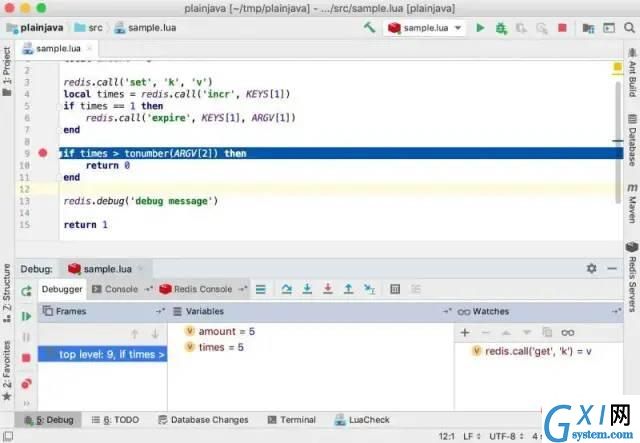
Task: Select the redis.call('get', 'k') watch
Action: point(532,351)
